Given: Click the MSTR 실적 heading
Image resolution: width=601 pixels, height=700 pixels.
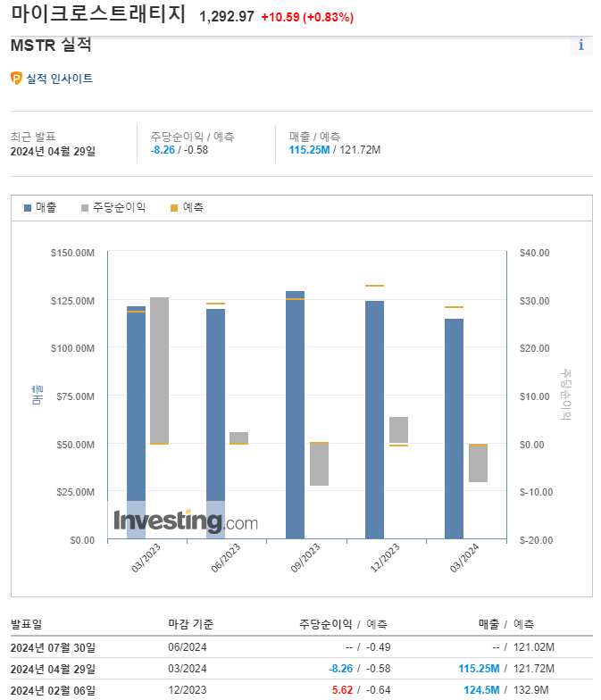Looking at the screenshot, I should pyautogui.click(x=51, y=45).
